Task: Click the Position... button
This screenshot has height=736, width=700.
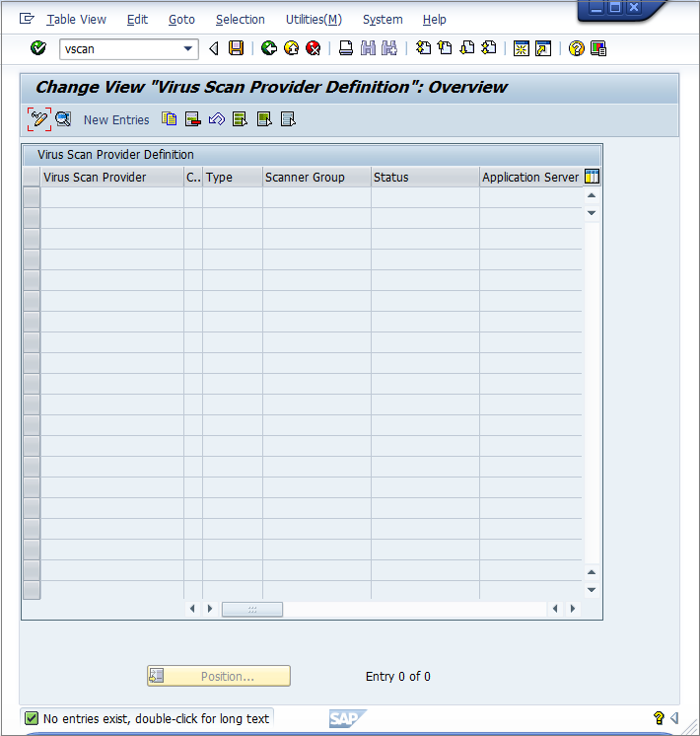Action: click(219, 676)
